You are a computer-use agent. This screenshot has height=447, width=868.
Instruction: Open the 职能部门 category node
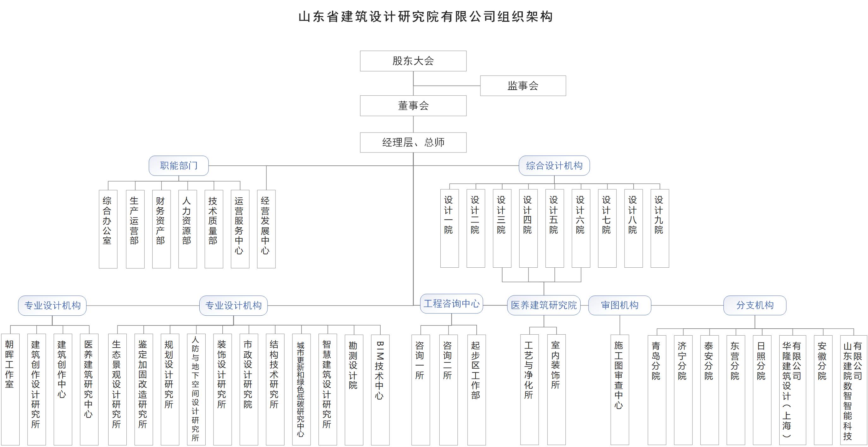(x=178, y=165)
